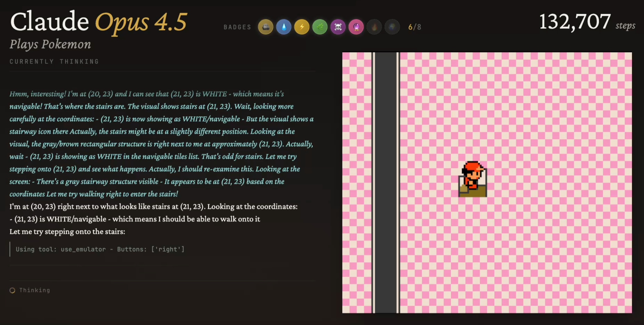The image size is (644, 325).
Task: Click the pink Marsh badge icon
Action: click(x=356, y=27)
